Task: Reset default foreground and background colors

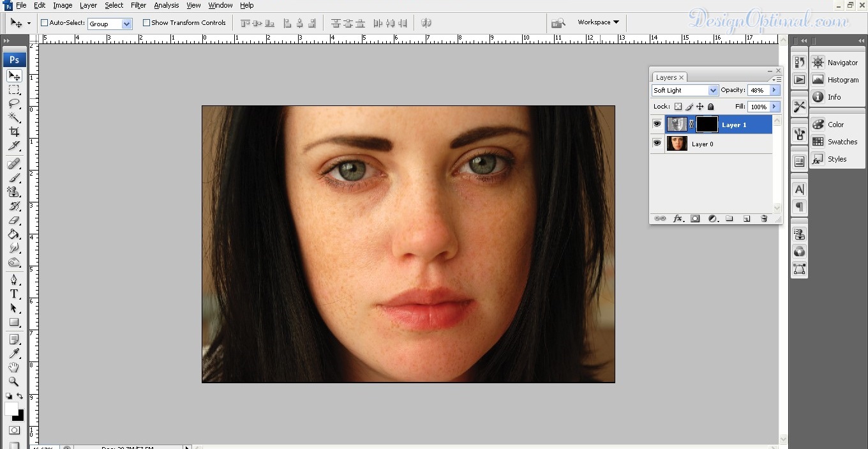Action: pos(9,397)
